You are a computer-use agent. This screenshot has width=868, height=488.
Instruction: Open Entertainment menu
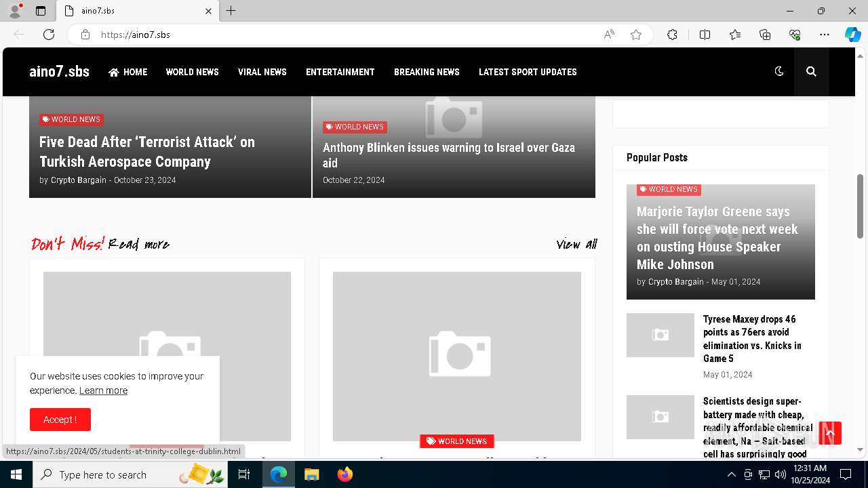pyautogui.click(x=340, y=72)
